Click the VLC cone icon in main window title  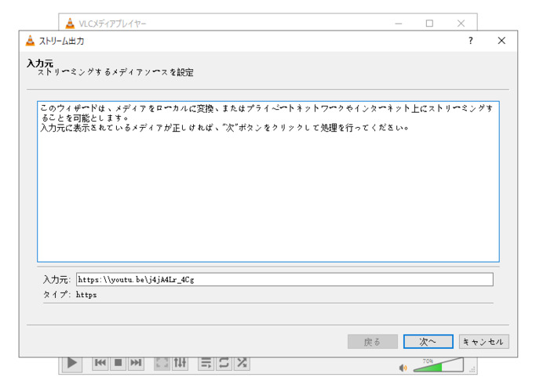click(x=70, y=24)
